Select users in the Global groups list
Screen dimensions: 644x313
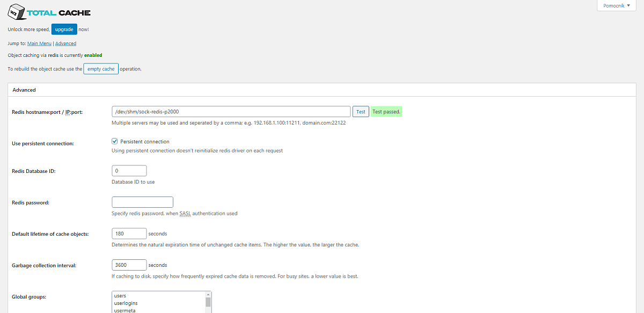tap(120, 296)
